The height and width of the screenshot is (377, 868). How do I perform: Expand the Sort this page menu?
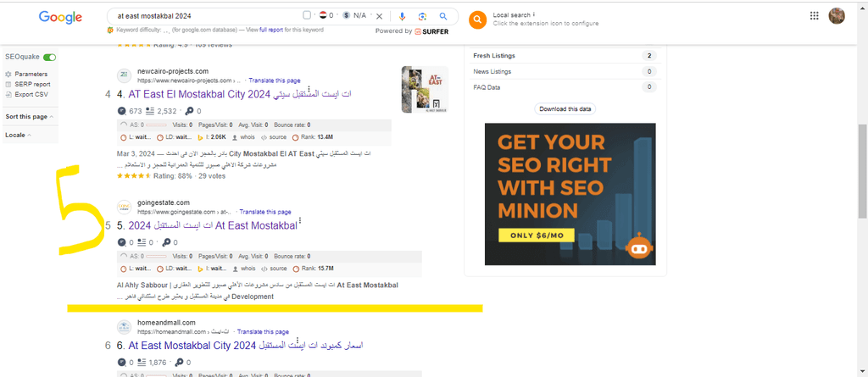tap(30, 117)
